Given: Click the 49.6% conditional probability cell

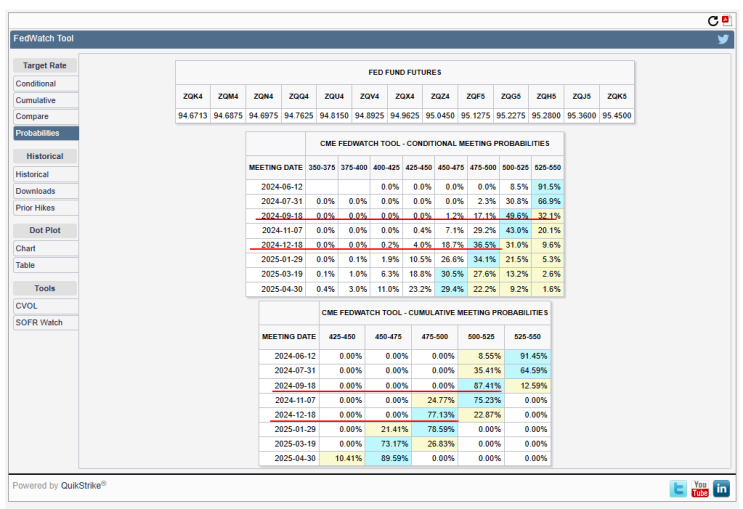Looking at the screenshot, I should point(516,216).
